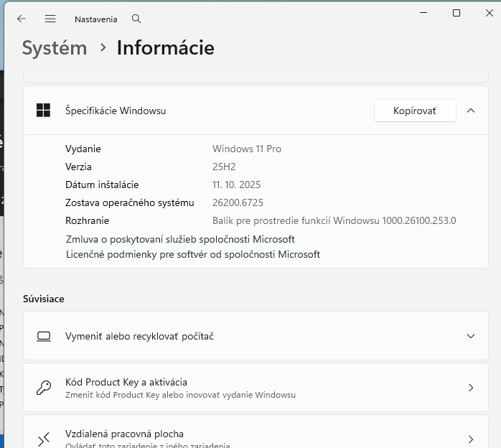
Task: Click the Dátum inštalácie label
Action: (x=102, y=185)
